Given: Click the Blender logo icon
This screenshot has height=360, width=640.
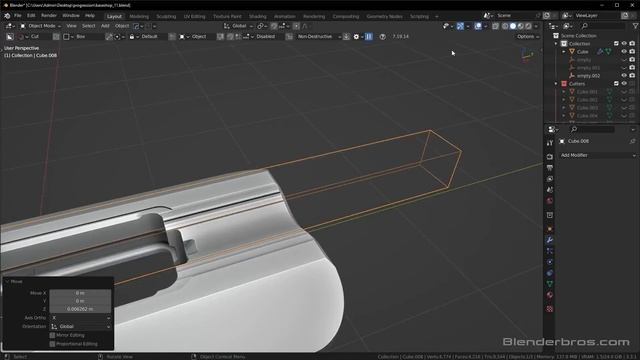Looking at the screenshot, I should (7, 16).
